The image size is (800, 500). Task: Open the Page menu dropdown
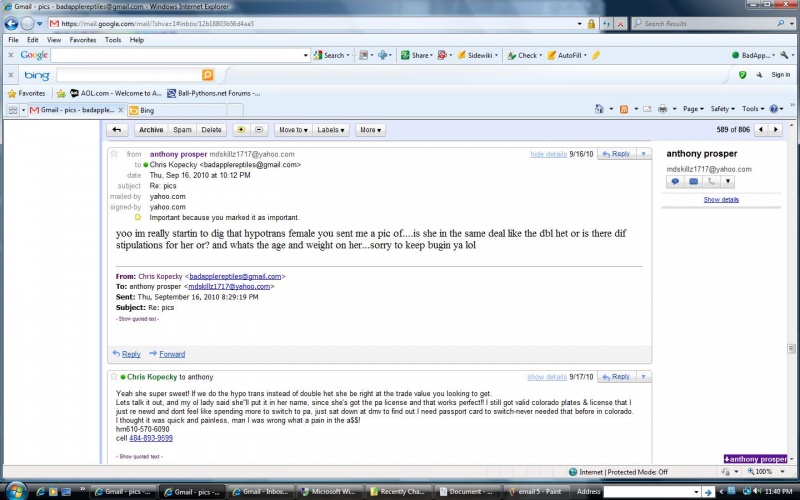693,109
